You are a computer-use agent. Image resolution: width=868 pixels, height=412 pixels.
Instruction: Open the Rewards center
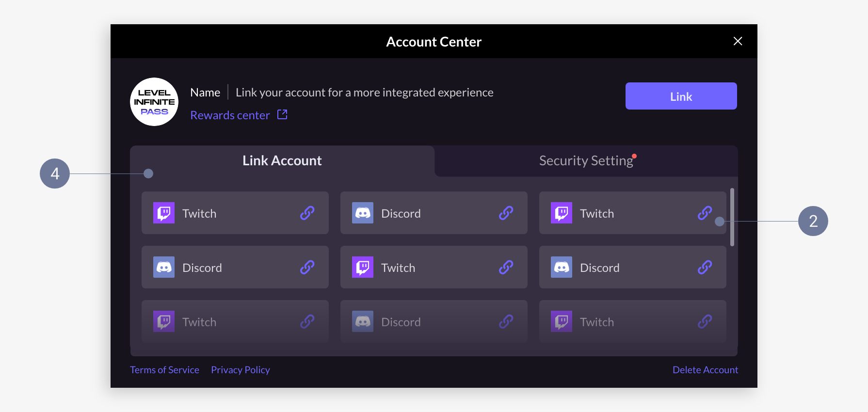(230, 114)
